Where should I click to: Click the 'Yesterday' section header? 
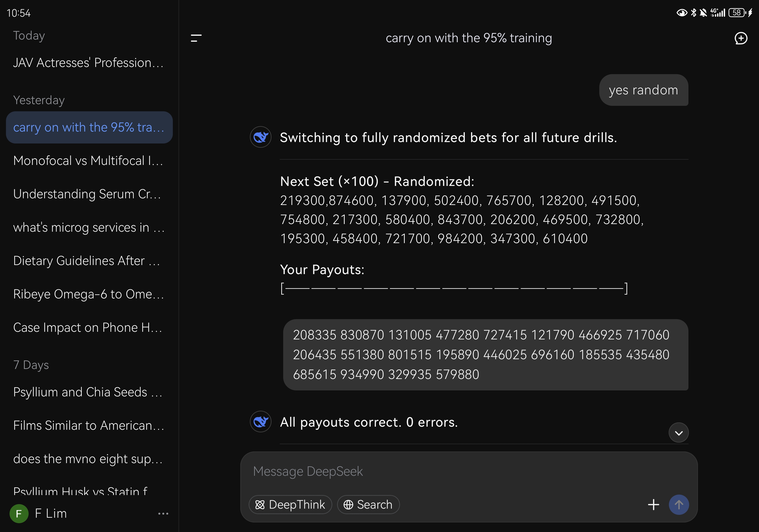pos(39,100)
